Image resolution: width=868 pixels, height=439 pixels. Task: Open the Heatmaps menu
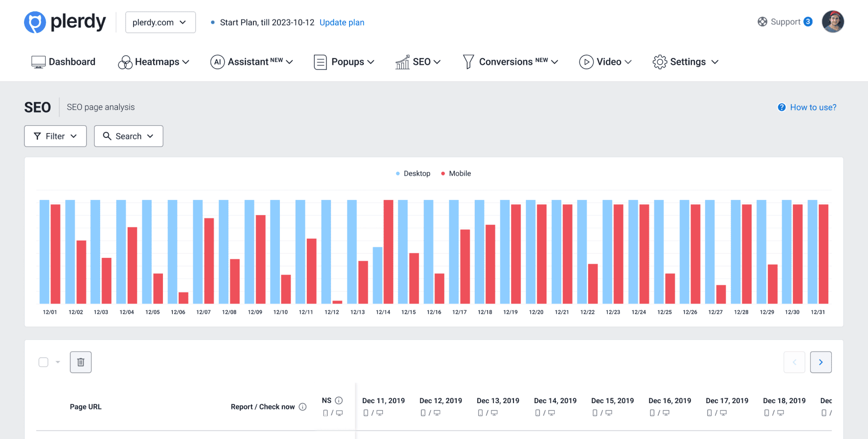[154, 62]
